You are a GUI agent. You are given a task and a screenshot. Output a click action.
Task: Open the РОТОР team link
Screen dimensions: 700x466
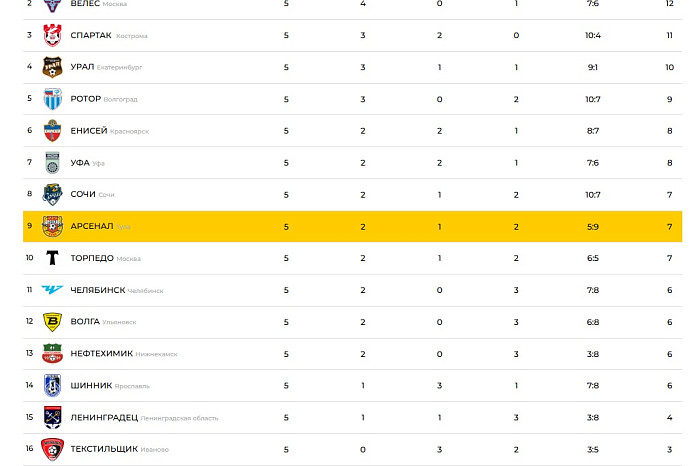pos(86,99)
